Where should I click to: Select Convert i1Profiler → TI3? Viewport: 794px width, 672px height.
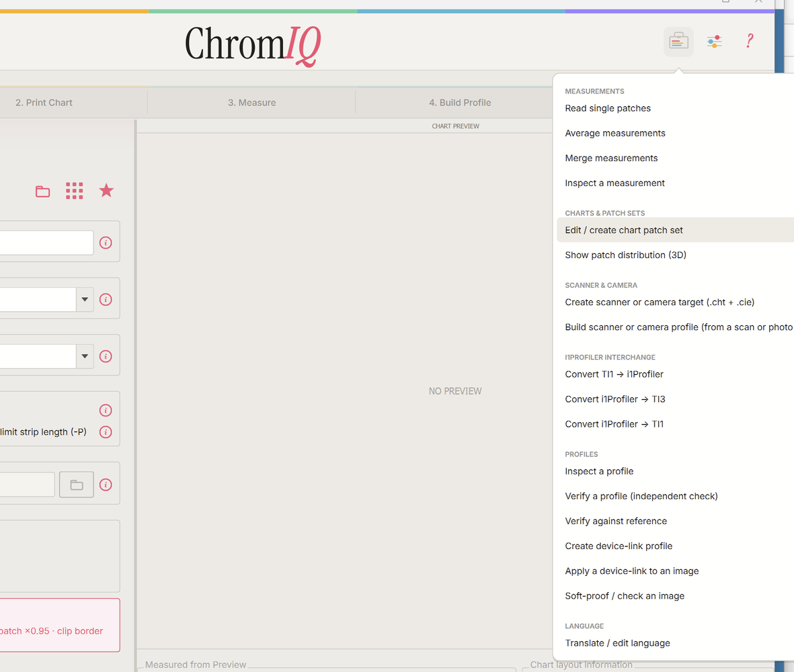pos(676,399)
